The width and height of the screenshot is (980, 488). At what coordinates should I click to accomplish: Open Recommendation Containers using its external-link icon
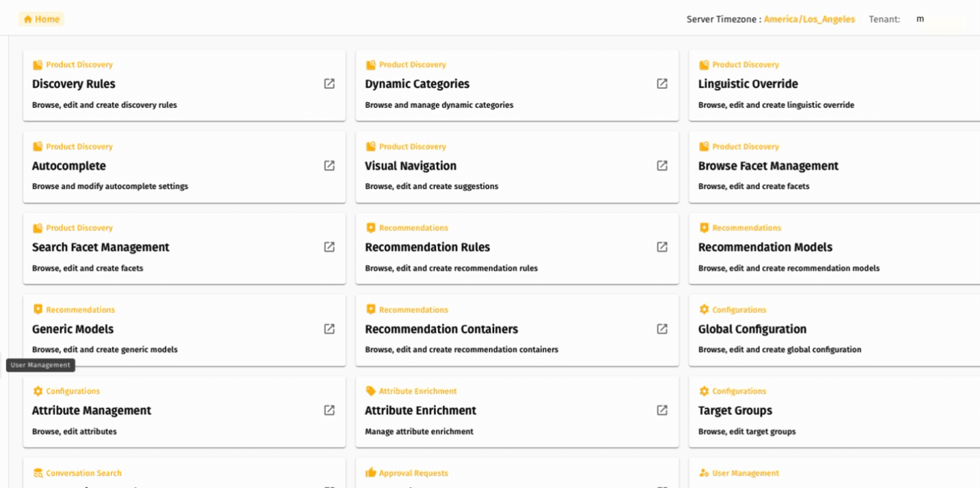click(x=662, y=329)
